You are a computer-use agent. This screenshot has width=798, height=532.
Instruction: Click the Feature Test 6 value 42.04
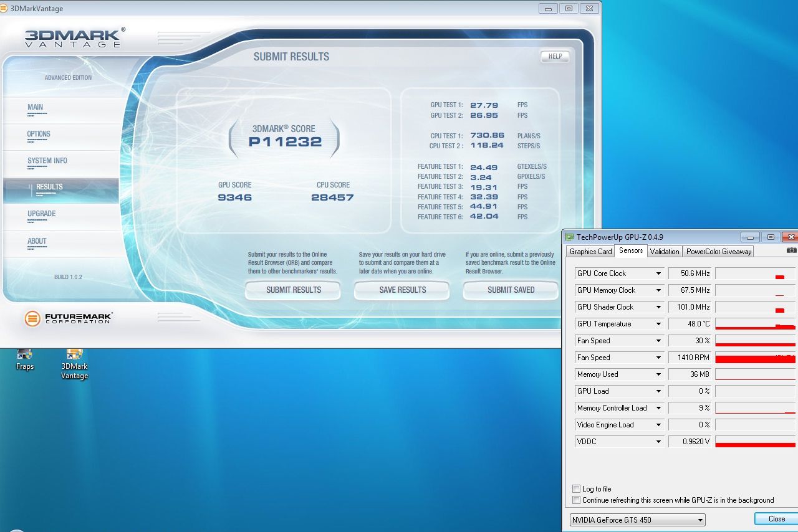(x=484, y=217)
